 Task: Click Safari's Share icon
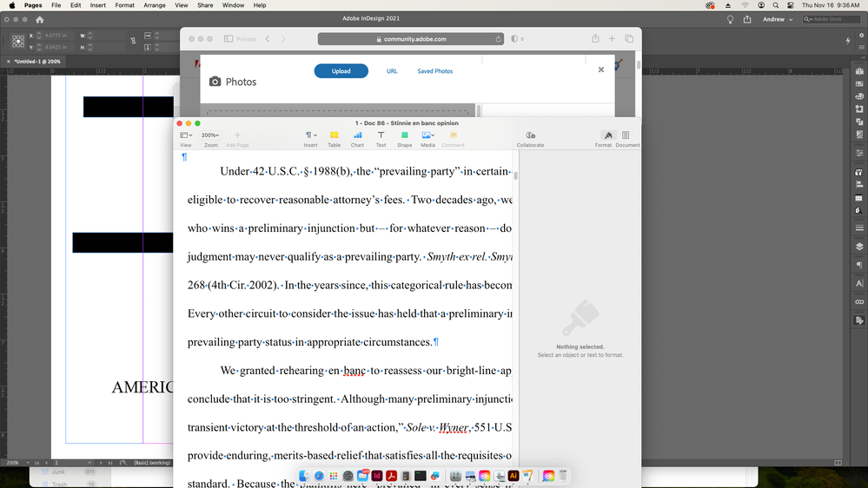point(595,39)
